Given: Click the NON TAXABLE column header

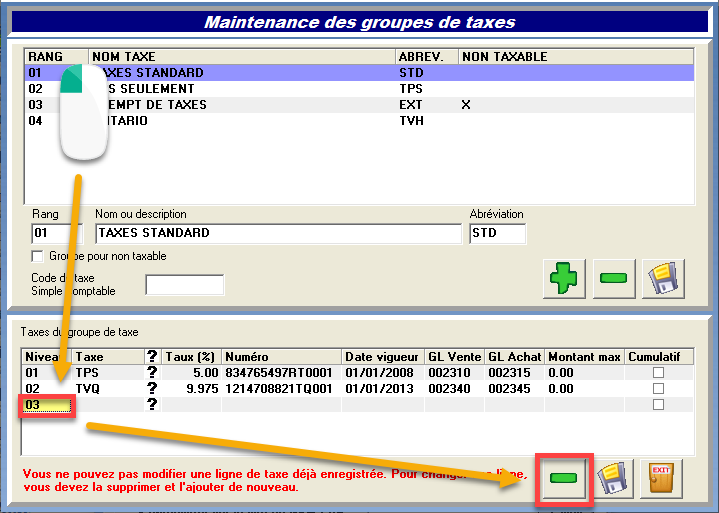Looking at the screenshot, I should pyautogui.click(x=576, y=56).
